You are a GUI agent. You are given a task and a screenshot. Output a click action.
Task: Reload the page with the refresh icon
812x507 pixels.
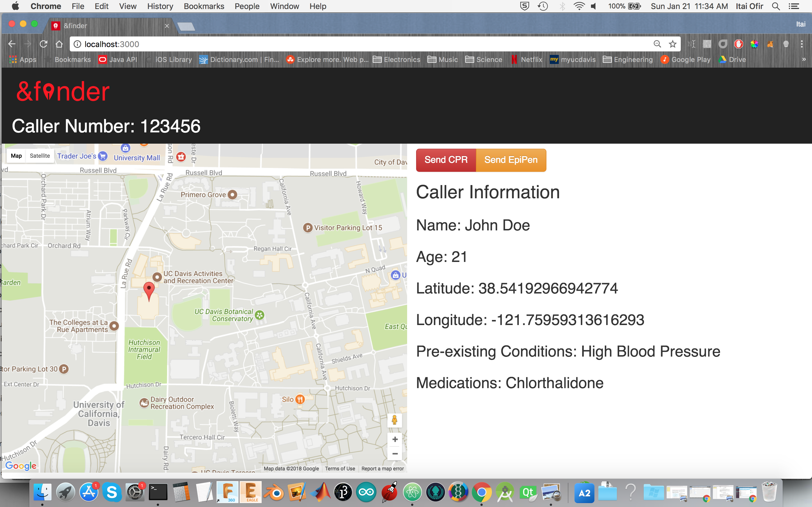[x=43, y=44]
